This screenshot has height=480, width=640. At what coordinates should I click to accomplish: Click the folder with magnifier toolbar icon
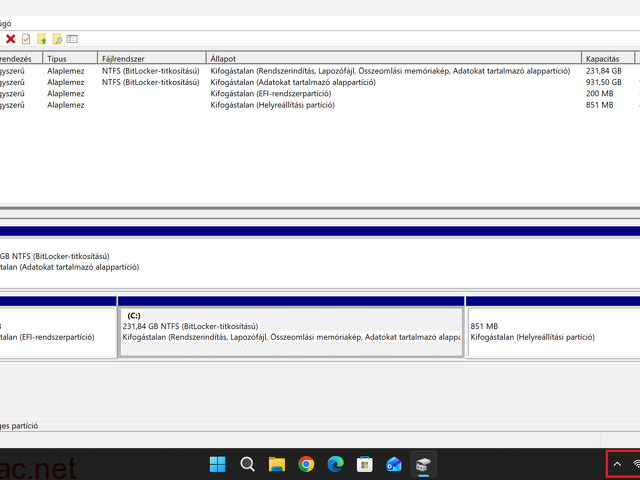pos(57,39)
